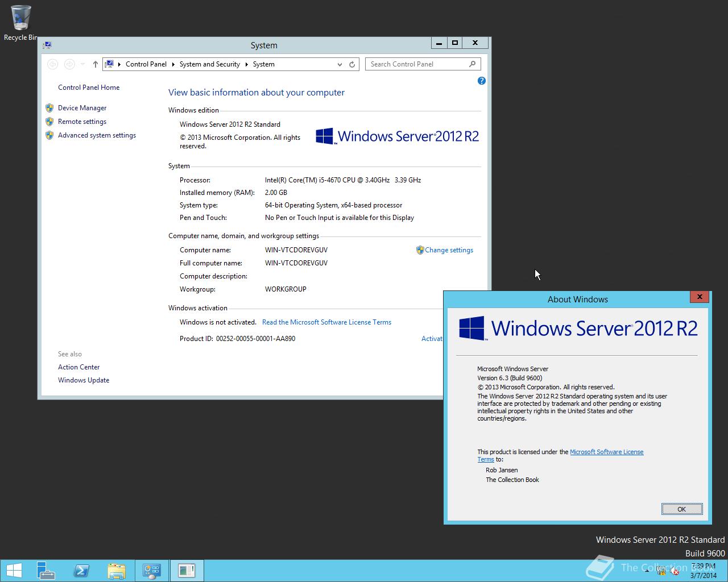
Task: Close the About Windows dialog
Action: [x=700, y=297]
